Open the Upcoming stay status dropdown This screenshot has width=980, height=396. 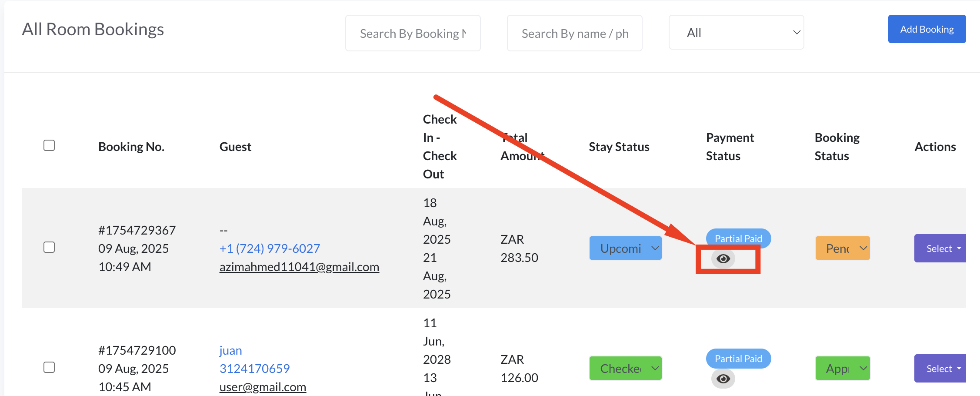tap(625, 248)
